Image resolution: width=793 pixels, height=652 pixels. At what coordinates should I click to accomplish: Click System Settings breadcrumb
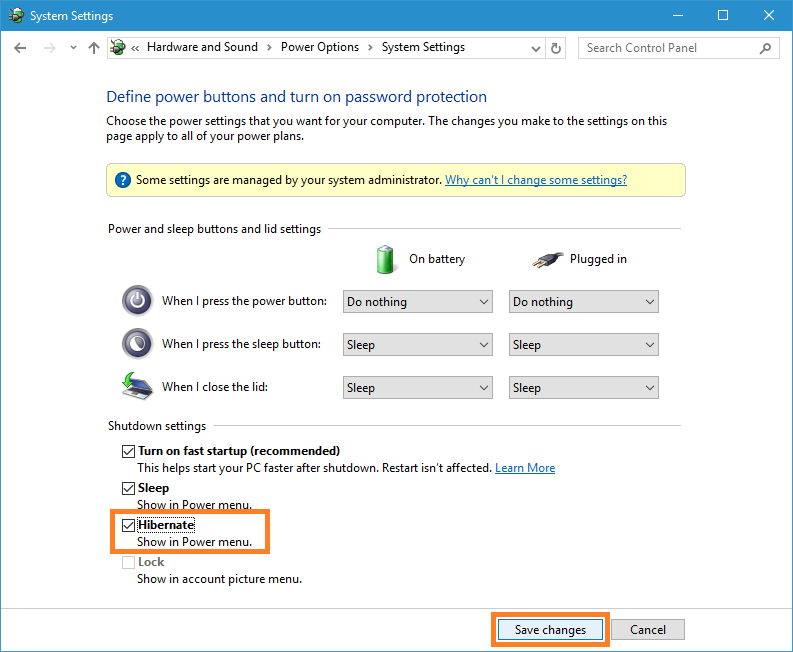tap(423, 47)
